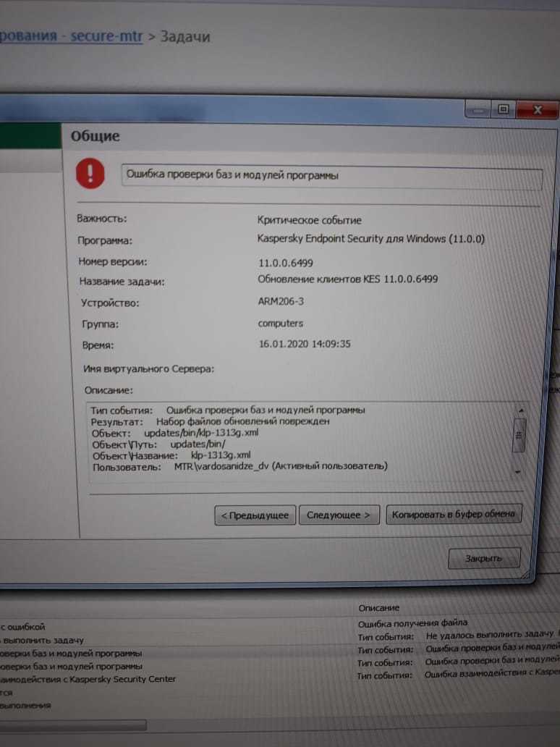Click task name 'Обновление клиентов KES 11.0.0.6499'
560x747 pixels.
pyautogui.click(x=347, y=279)
